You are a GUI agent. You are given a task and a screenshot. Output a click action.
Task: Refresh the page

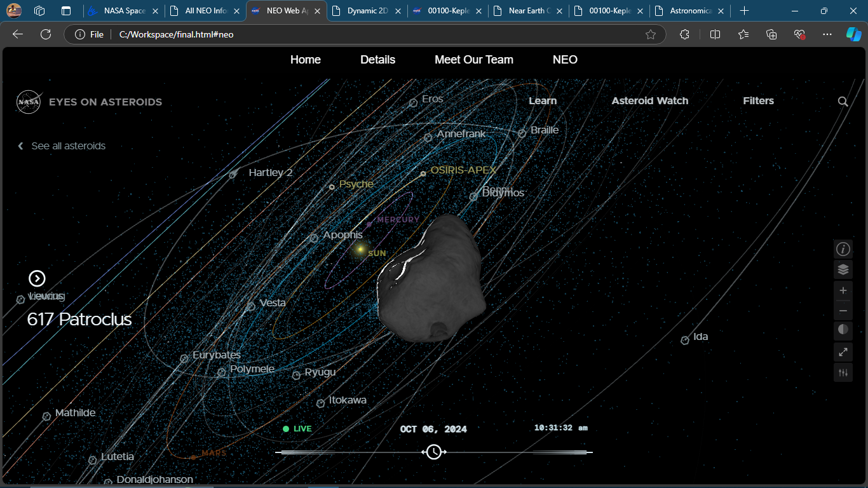(x=46, y=34)
